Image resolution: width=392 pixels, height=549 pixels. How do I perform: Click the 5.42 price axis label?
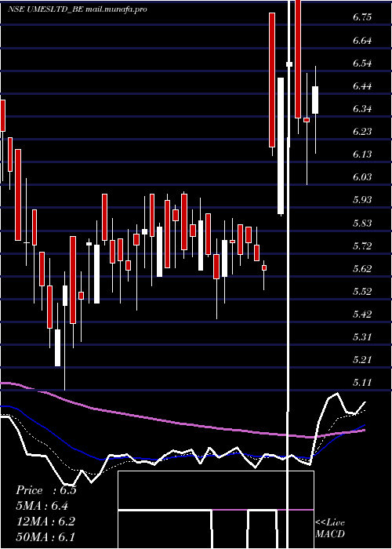point(362,314)
